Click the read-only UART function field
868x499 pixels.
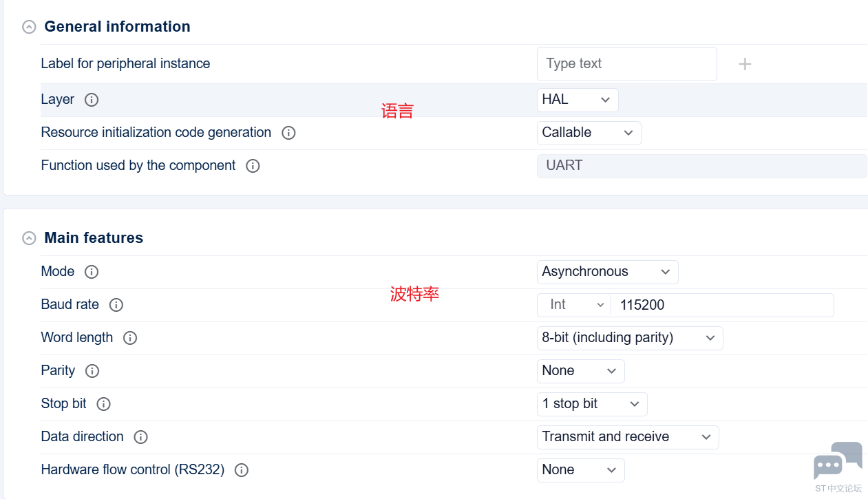point(701,166)
